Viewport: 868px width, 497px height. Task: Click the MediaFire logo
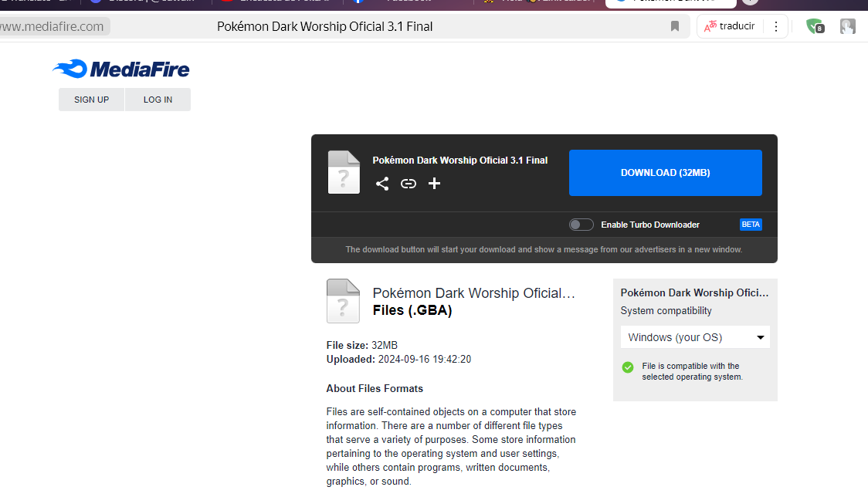(x=121, y=69)
